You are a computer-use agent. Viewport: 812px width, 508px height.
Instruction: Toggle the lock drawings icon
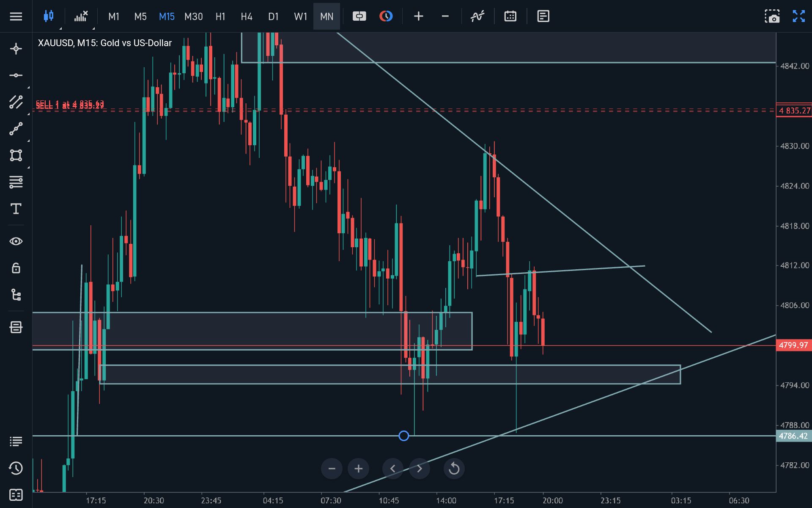(16, 268)
